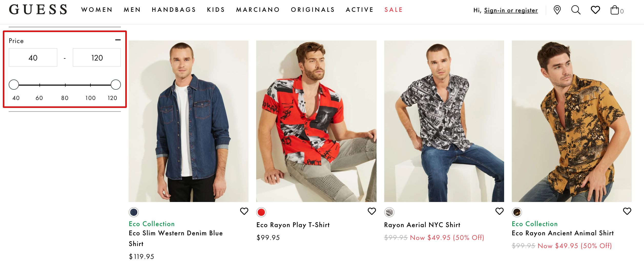Open the Handbags menu
The width and height of the screenshot is (644, 263).
click(174, 10)
